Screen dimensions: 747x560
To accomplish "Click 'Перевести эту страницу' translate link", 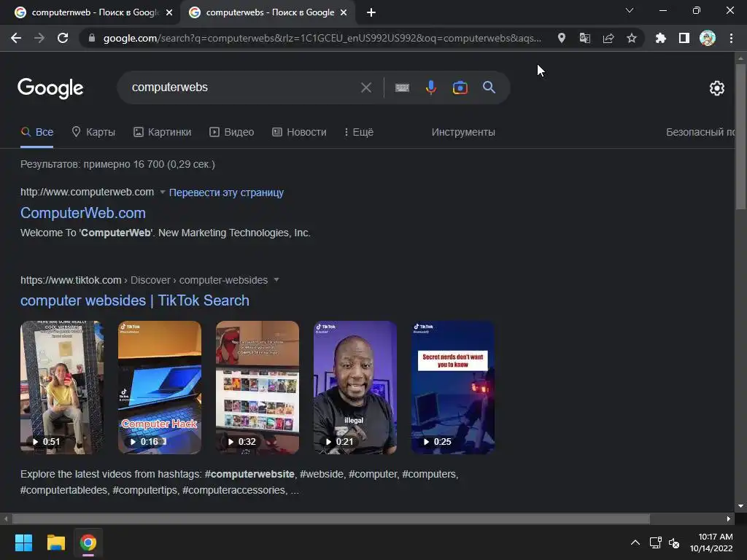I will pyautogui.click(x=226, y=192).
